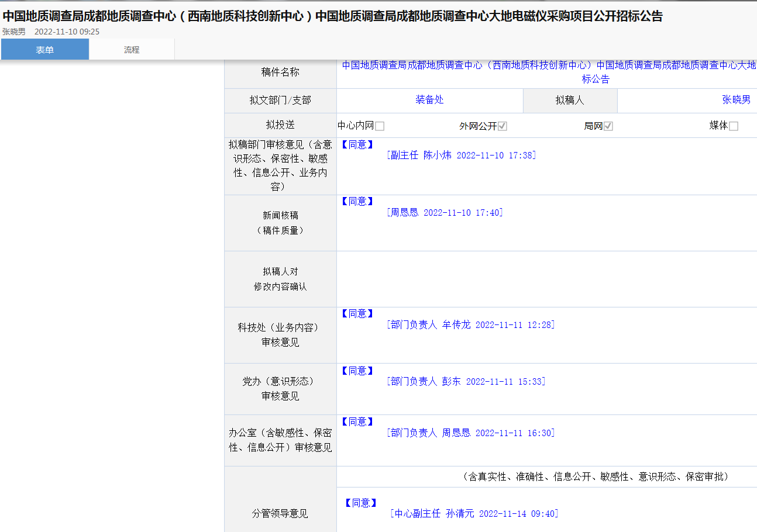This screenshot has width=757, height=532.
Task: Click the blue 张晓男 drafter name
Action: coord(736,100)
